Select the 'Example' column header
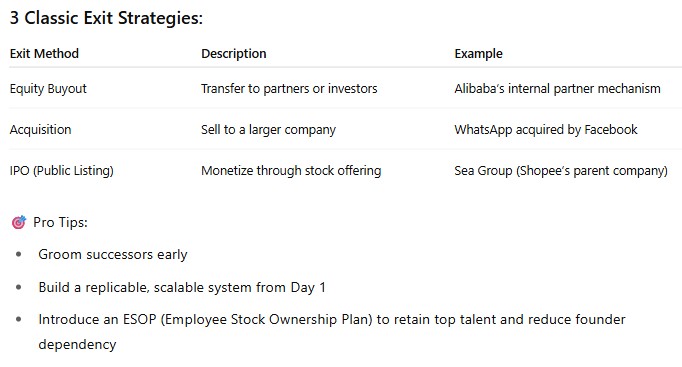This screenshot has height=367, width=682. pos(478,53)
